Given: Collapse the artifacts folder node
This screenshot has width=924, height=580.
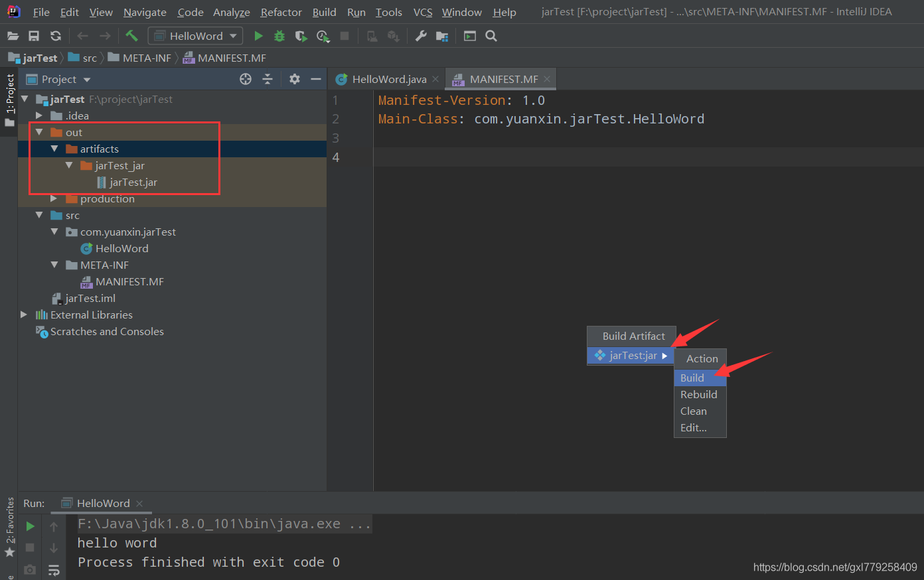Looking at the screenshot, I should (54, 149).
